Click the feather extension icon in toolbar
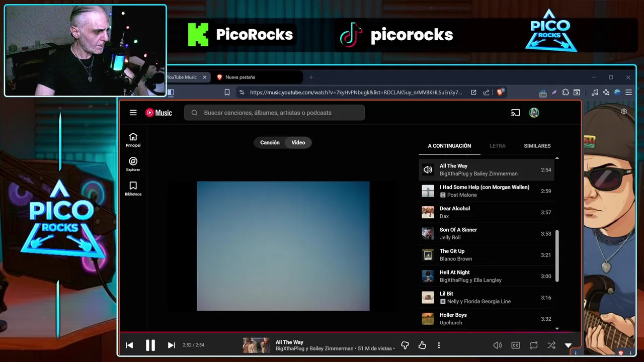The height and width of the screenshot is (362, 644). (554, 93)
